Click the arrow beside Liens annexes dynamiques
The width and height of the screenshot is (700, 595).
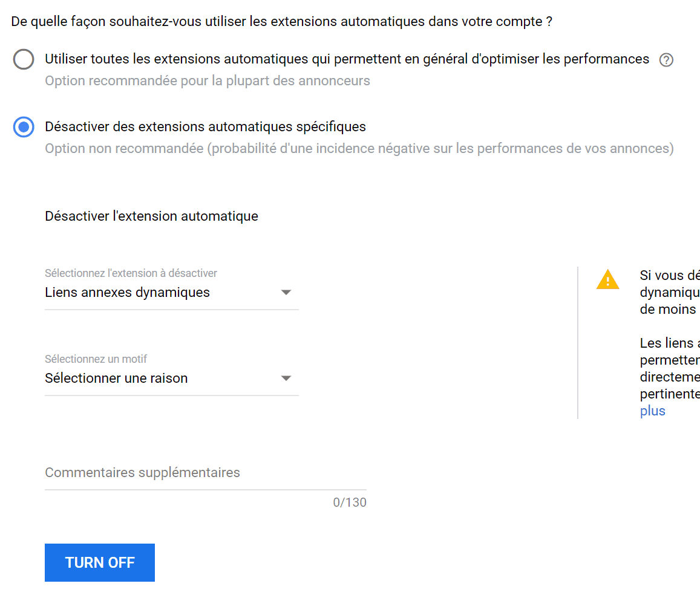286,293
